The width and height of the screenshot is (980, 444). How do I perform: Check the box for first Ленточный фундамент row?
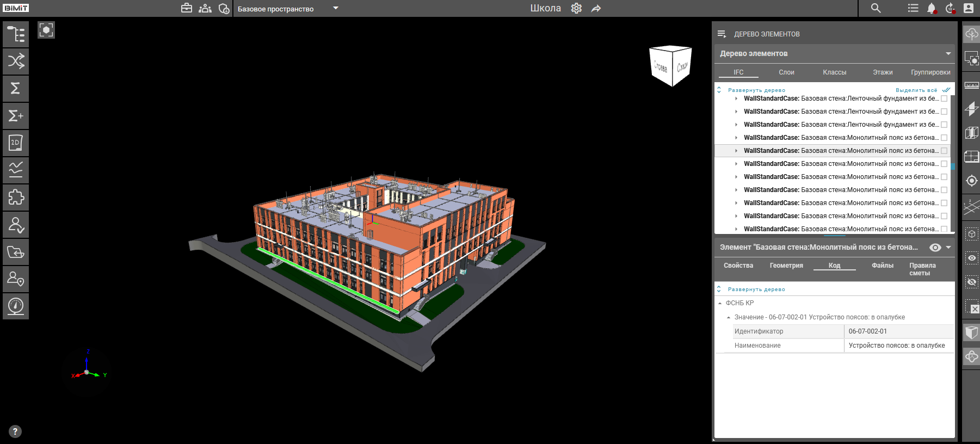(944, 98)
